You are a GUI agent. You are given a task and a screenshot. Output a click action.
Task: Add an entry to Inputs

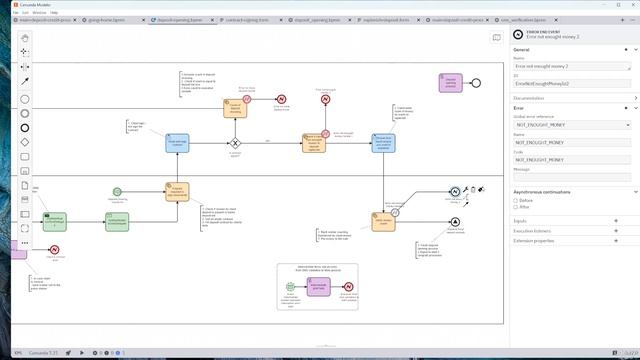pyautogui.click(x=616, y=221)
